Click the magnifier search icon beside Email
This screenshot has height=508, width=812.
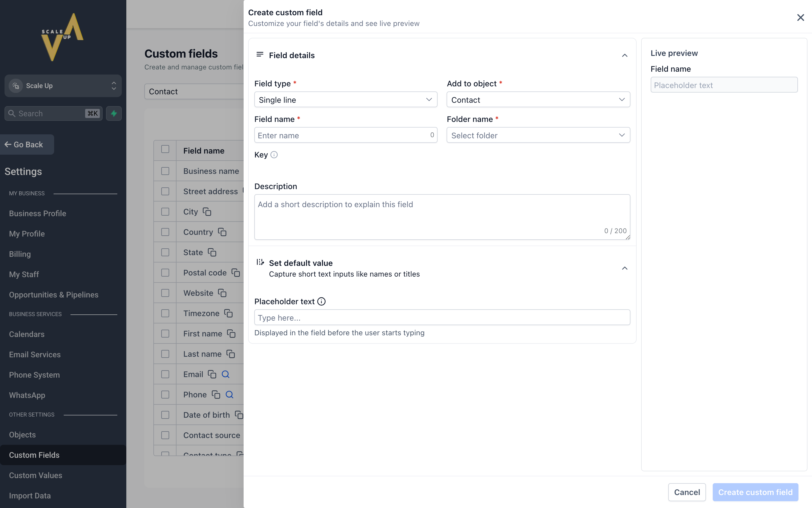[x=226, y=374]
